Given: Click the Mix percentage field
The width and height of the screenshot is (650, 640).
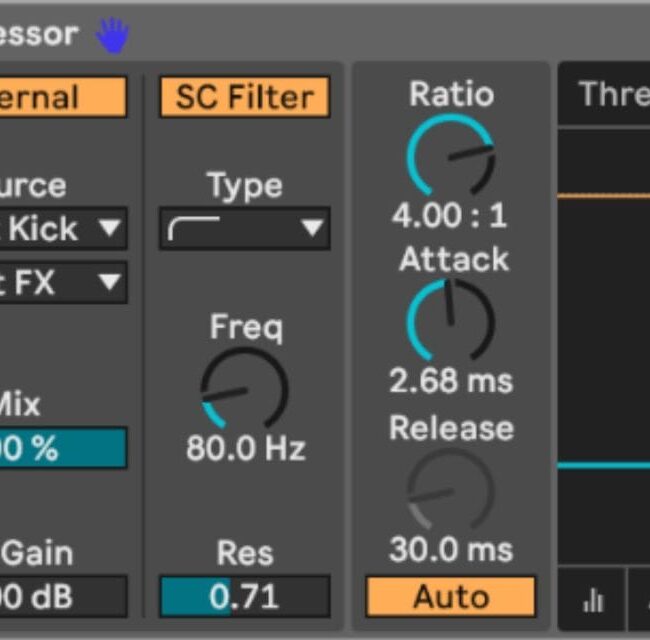Looking at the screenshot, I should 60,448.
